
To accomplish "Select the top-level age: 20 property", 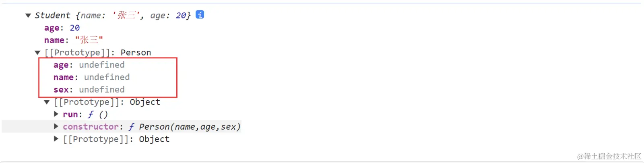I will pyautogui.click(x=62, y=28).
